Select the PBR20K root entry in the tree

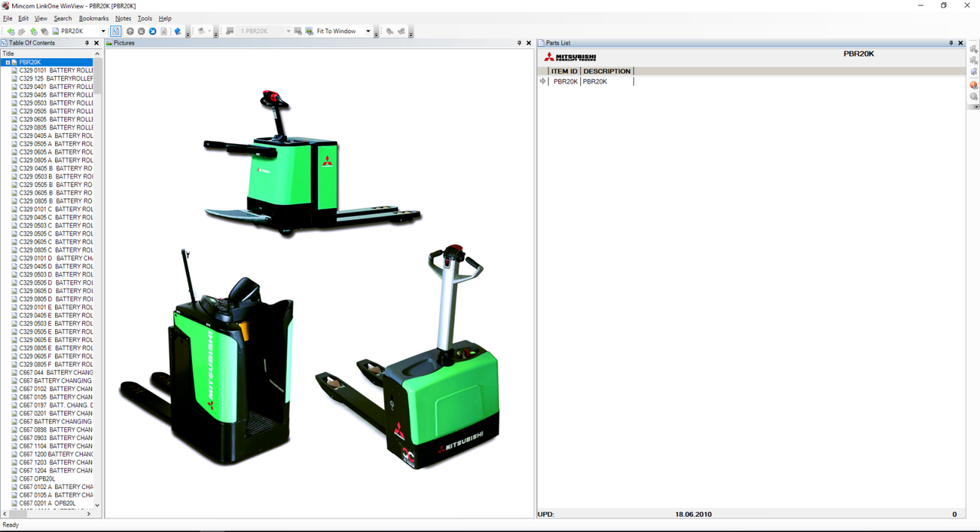(30, 63)
